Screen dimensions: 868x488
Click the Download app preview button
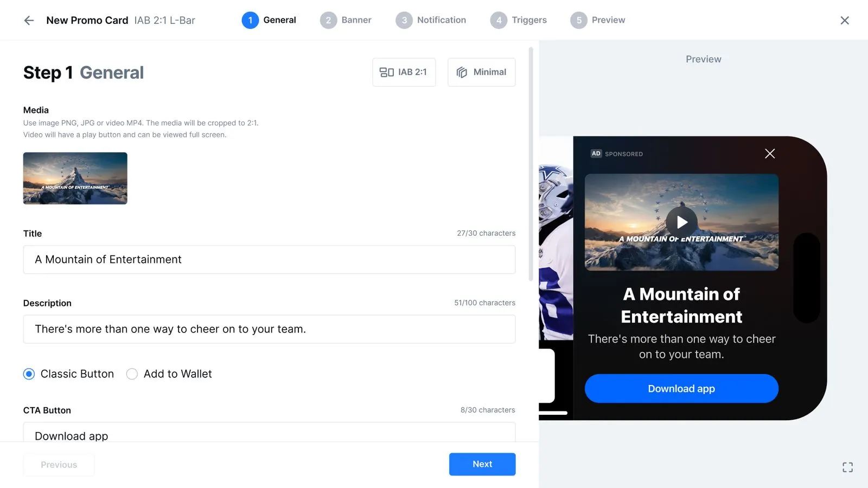point(681,389)
